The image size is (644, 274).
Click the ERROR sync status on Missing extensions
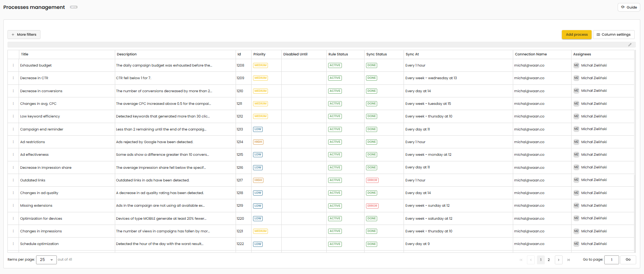[x=372, y=206]
